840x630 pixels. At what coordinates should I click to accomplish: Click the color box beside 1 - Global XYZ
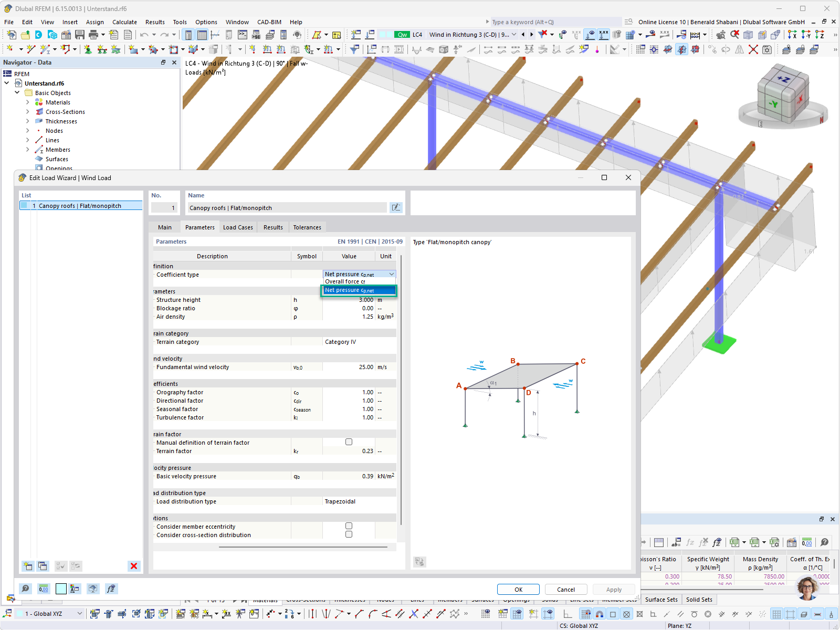(x=20, y=614)
